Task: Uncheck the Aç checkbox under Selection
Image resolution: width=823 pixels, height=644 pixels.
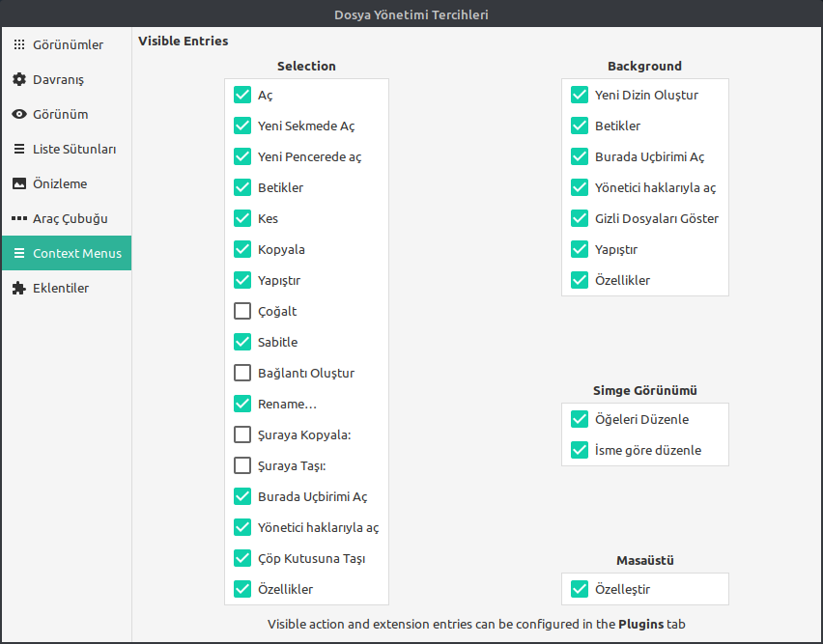Action: (x=241, y=95)
